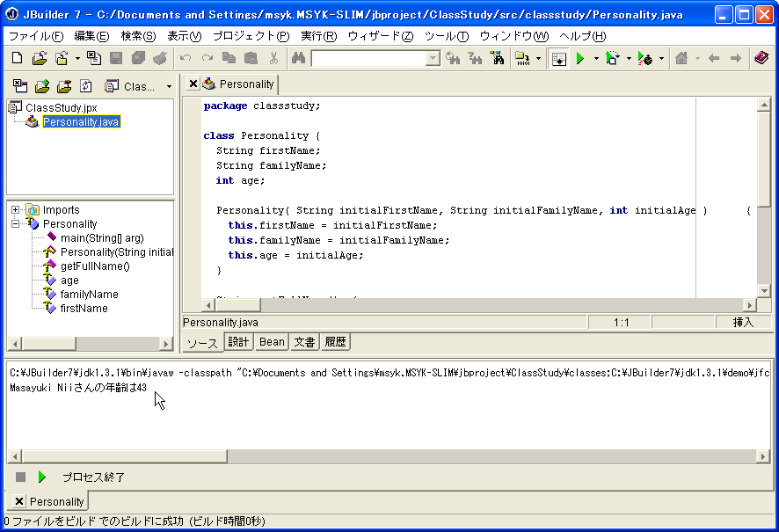Screen dimensions: 779x532
Task: Switch to the Bean tab
Action: click(272, 342)
